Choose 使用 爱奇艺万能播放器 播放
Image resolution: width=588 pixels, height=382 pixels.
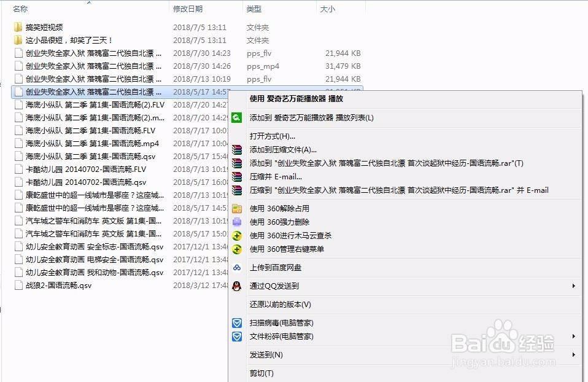[x=296, y=99]
